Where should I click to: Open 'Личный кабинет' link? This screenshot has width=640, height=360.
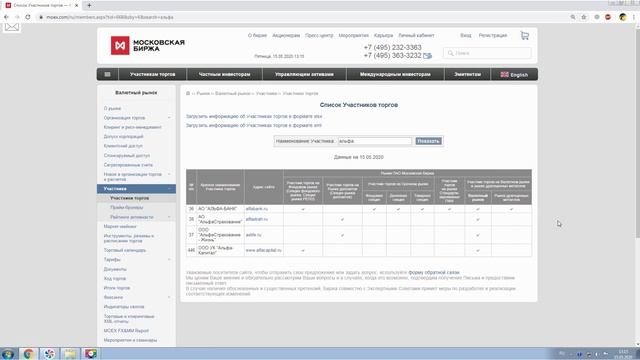(416, 36)
